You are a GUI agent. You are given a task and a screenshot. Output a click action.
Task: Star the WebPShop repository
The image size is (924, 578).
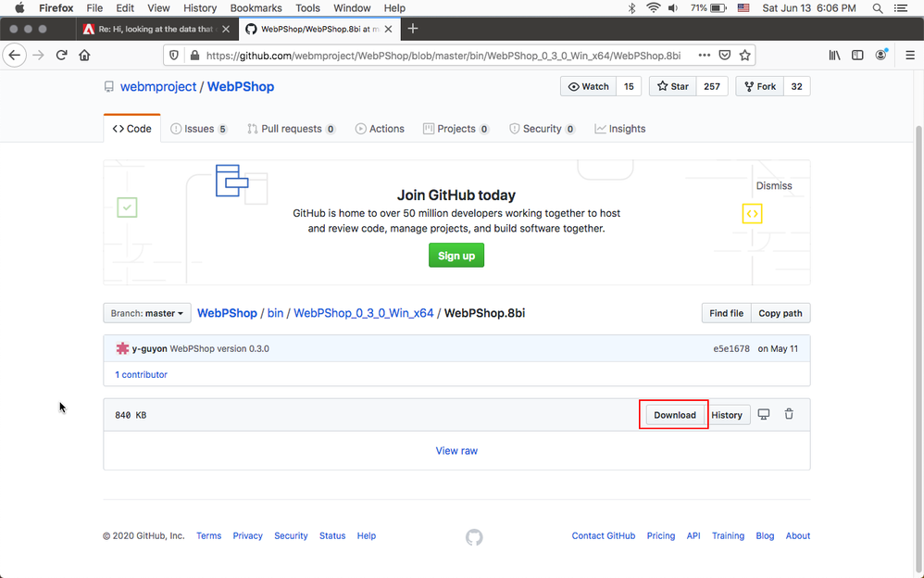[672, 86]
